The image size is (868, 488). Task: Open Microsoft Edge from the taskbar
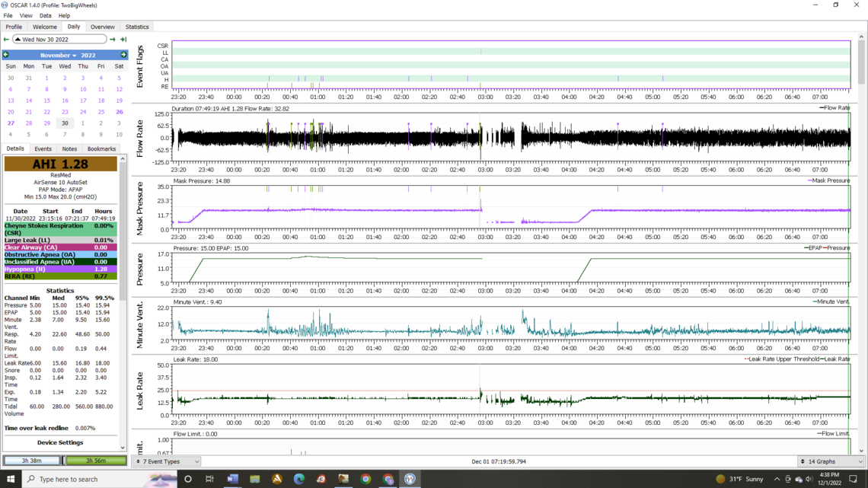click(299, 479)
